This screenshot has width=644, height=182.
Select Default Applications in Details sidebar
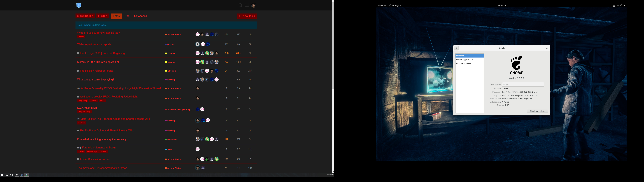coord(465,60)
